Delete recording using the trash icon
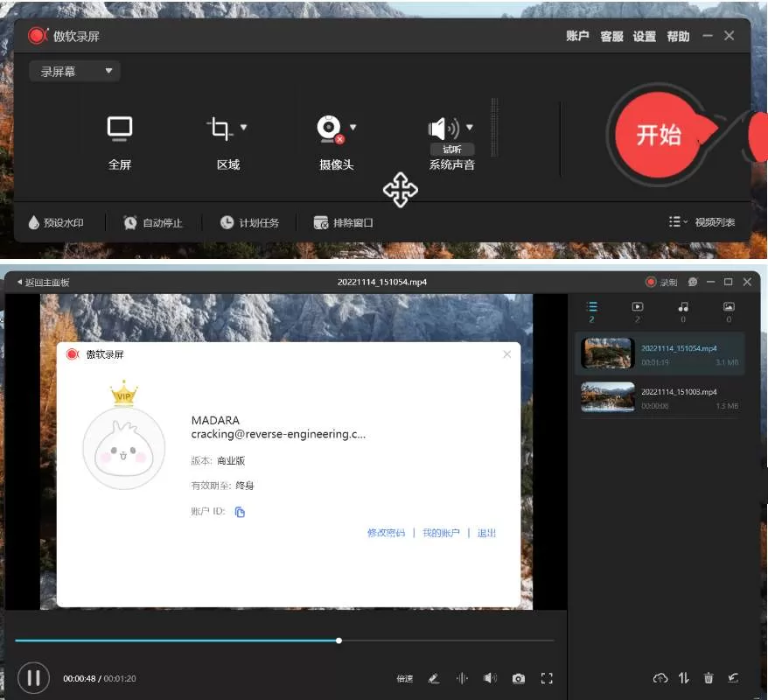The height and width of the screenshot is (700, 768). tap(709, 678)
